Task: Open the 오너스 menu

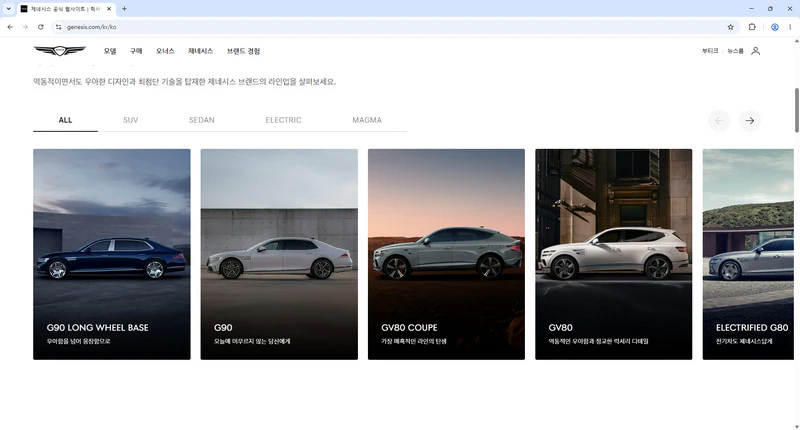Action: click(x=165, y=51)
